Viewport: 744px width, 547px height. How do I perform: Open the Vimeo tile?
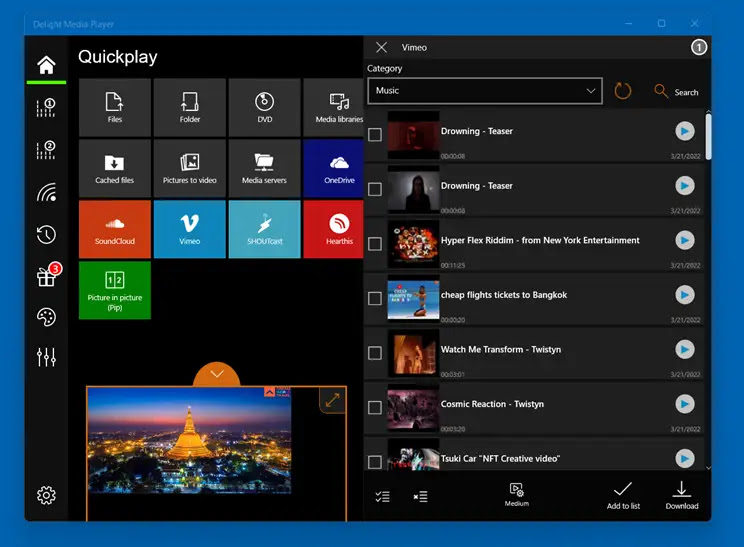tap(190, 229)
